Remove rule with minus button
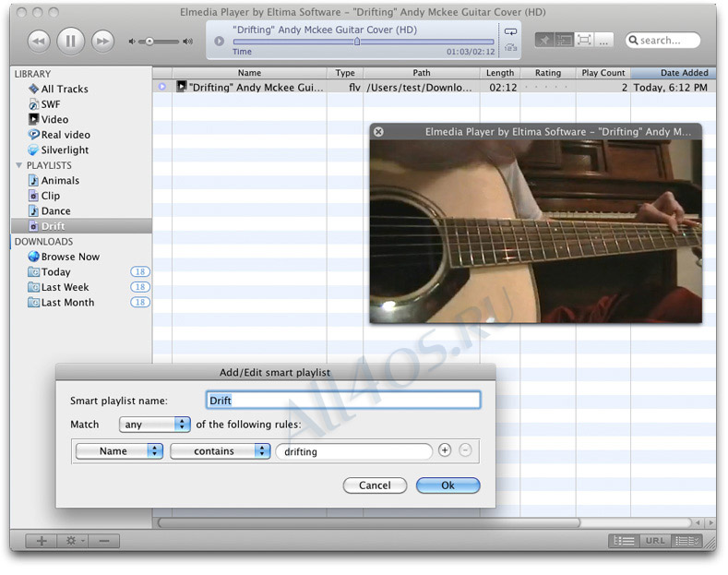The height and width of the screenshot is (575, 728). [465, 450]
